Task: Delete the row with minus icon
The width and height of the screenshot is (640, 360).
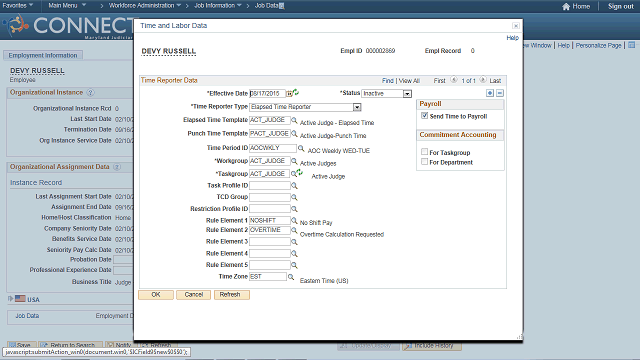Action: click(x=500, y=93)
